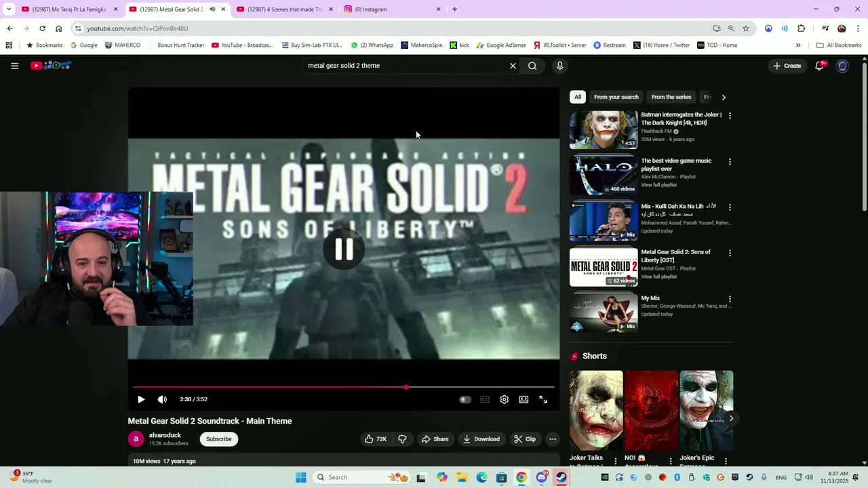The width and height of the screenshot is (868, 488).
Task: Open 'Joker Talks' short thumbnail
Action: point(596,411)
